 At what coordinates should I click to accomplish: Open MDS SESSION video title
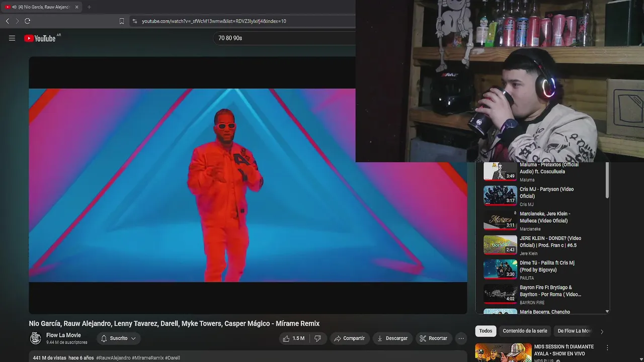click(564, 350)
